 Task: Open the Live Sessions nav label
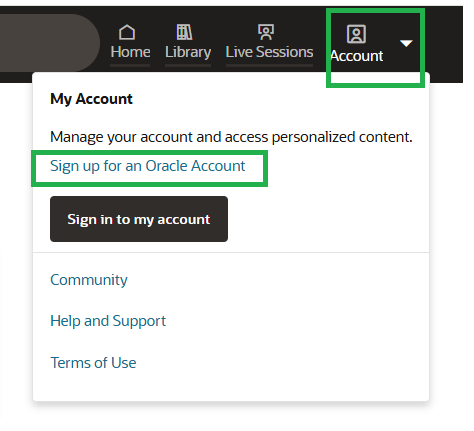[269, 52]
